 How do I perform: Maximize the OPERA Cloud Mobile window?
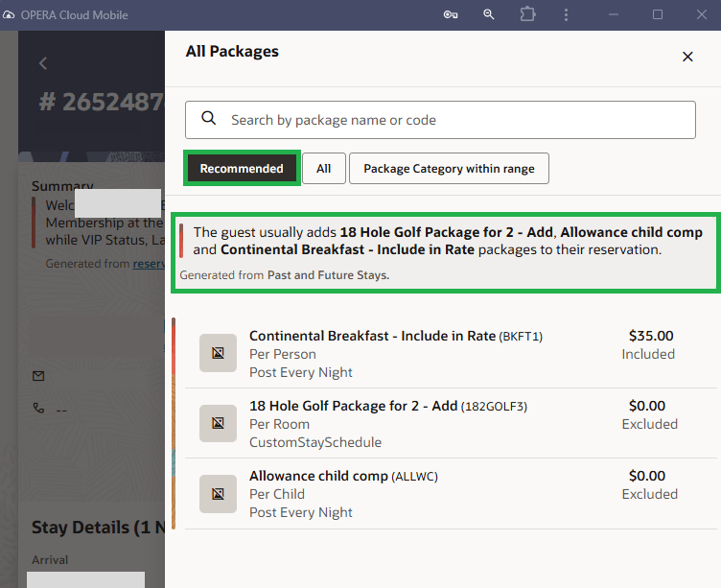point(658,14)
